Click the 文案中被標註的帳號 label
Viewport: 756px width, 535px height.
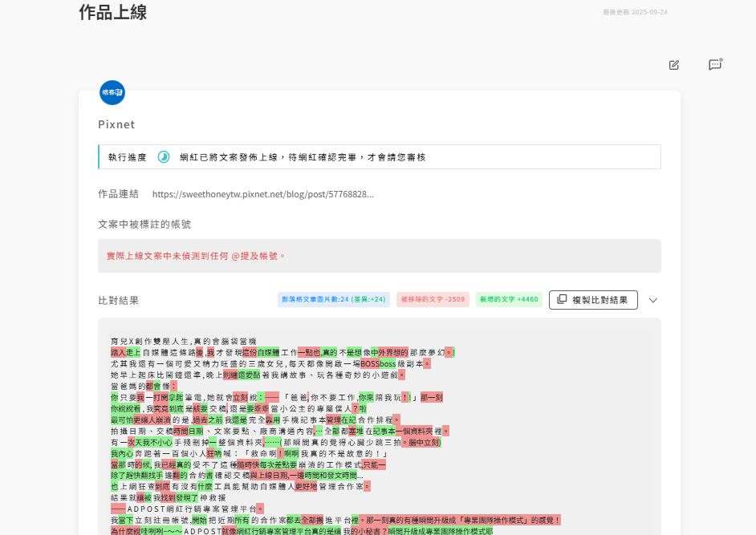click(144, 224)
